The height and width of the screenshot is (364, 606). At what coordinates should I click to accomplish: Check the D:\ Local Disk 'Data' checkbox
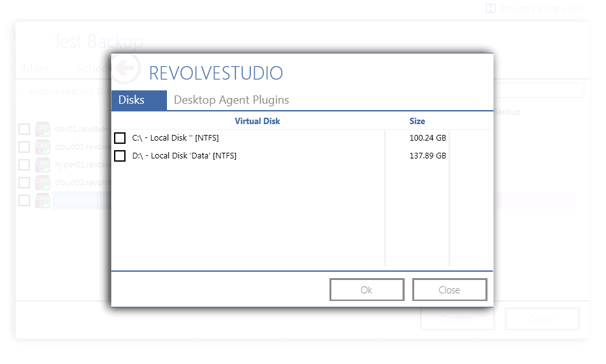click(x=120, y=156)
